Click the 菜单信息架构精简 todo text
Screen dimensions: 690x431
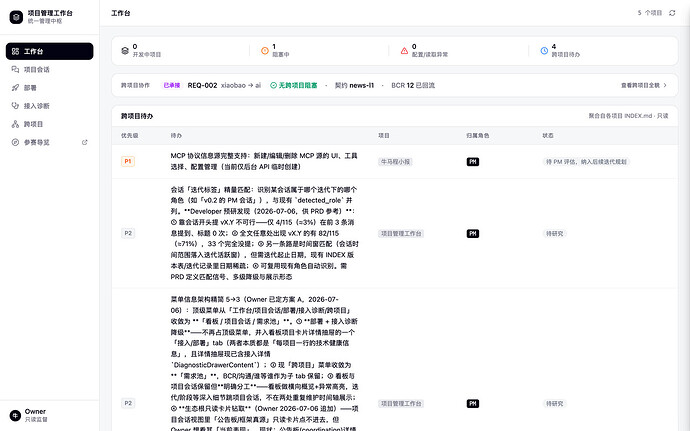point(264,363)
